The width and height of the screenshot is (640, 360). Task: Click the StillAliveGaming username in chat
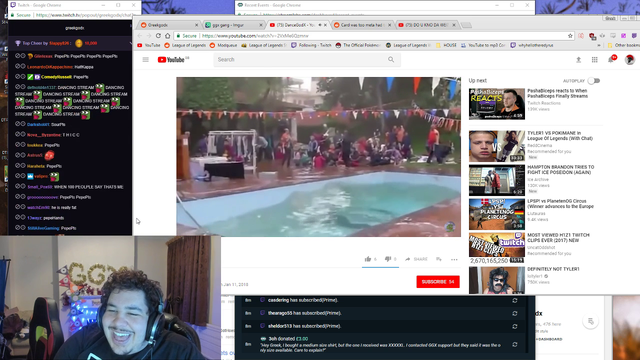(43, 228)
